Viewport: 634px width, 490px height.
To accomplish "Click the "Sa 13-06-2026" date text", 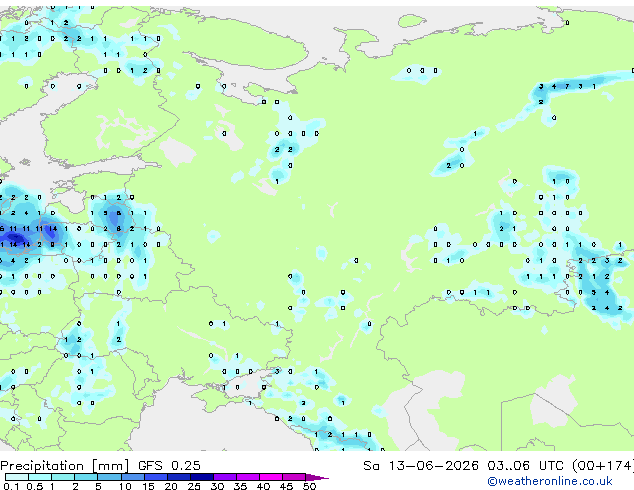I will pos(421,465).
